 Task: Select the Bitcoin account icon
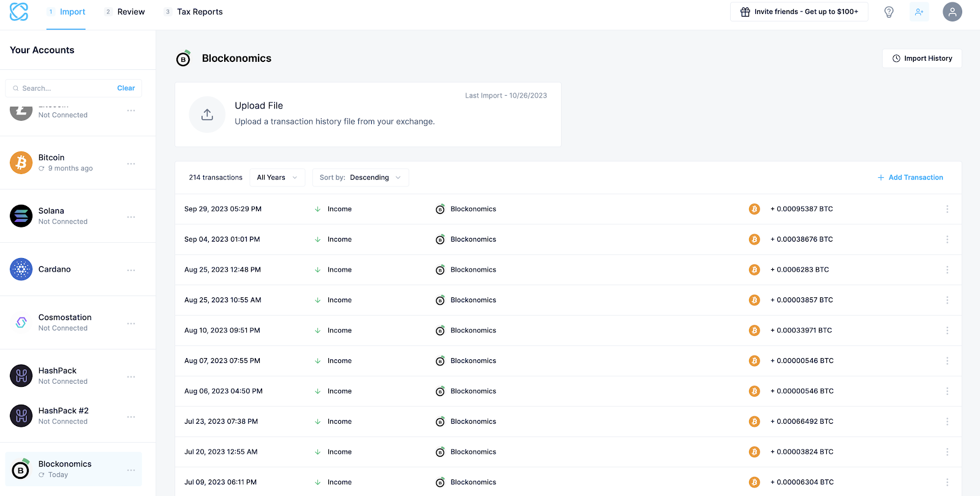click(x=21, y=163)
